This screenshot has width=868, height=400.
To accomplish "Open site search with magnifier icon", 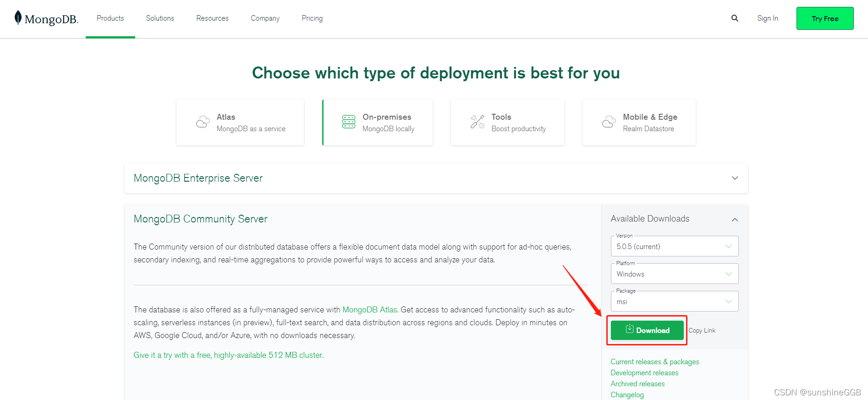I will coord(735,18).
